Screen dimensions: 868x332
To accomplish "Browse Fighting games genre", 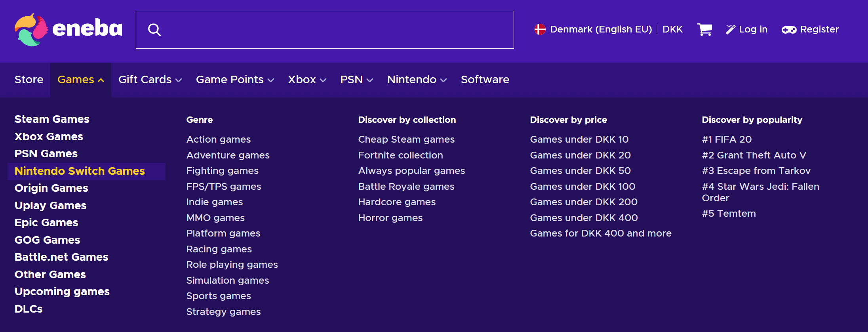I will [223, 171].
